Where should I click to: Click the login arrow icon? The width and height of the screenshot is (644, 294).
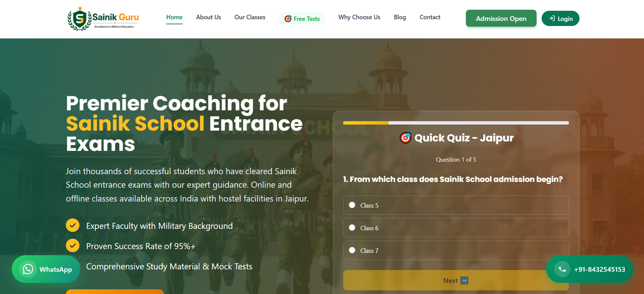(x=552, y=19)
